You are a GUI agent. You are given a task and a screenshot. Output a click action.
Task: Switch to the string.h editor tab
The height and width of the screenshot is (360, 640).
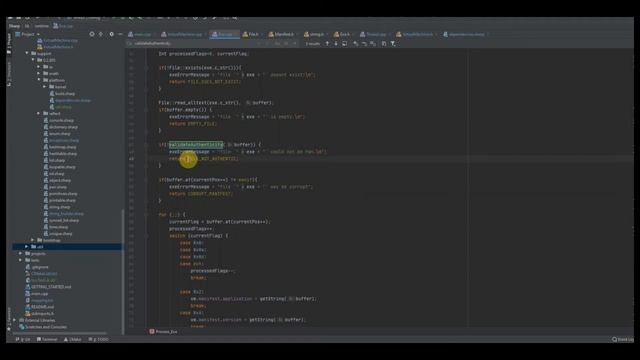pos(314,34)
